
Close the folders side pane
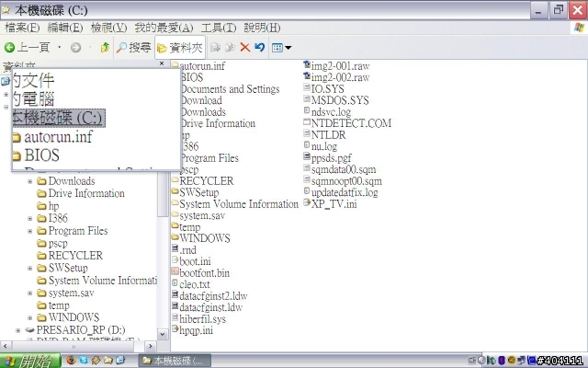tap(162, 63)
